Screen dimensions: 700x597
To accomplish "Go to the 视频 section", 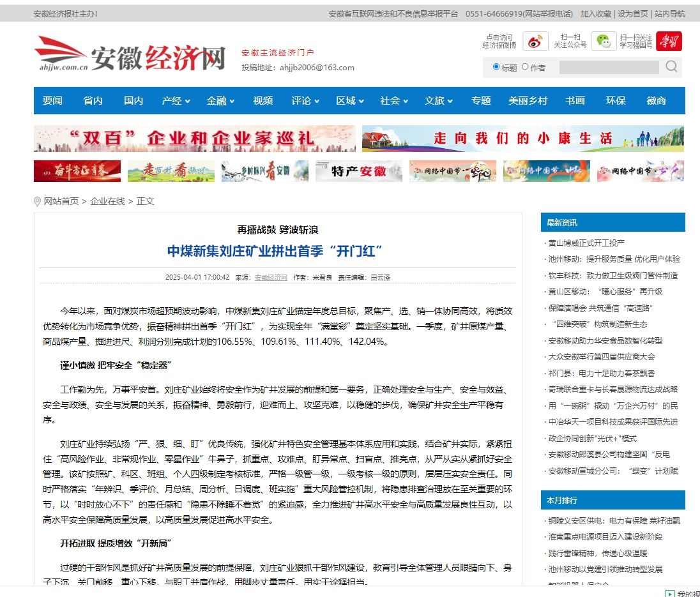I will (263, 101).
